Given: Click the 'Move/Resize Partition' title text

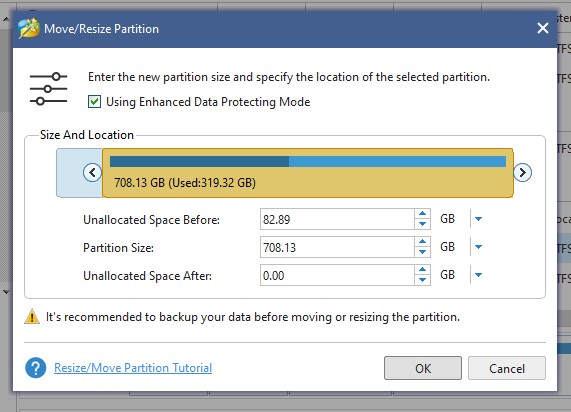Looking at the screenshot, I should [101, 29].
